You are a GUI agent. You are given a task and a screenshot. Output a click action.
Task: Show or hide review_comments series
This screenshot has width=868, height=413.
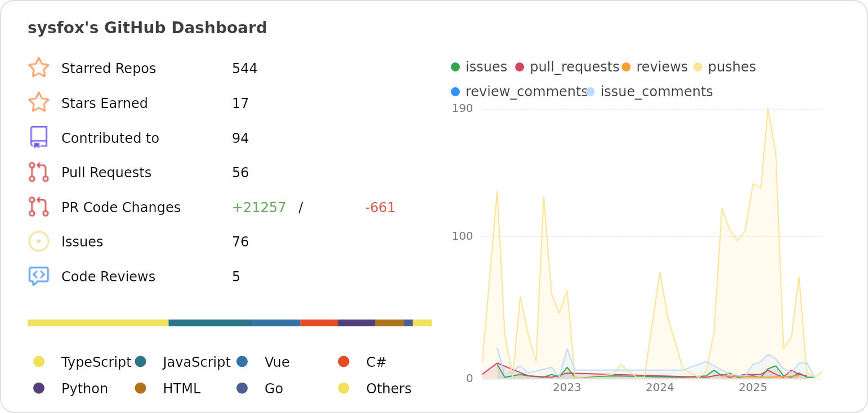coord(519,92)
